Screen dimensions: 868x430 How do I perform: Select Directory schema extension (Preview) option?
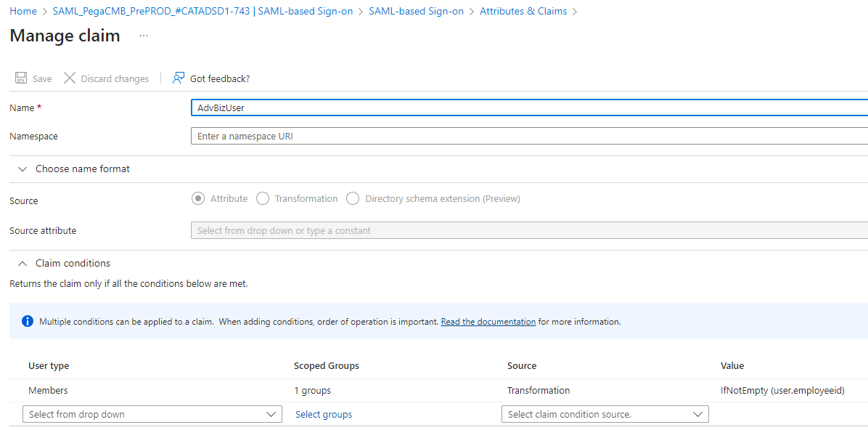[353, 198]
